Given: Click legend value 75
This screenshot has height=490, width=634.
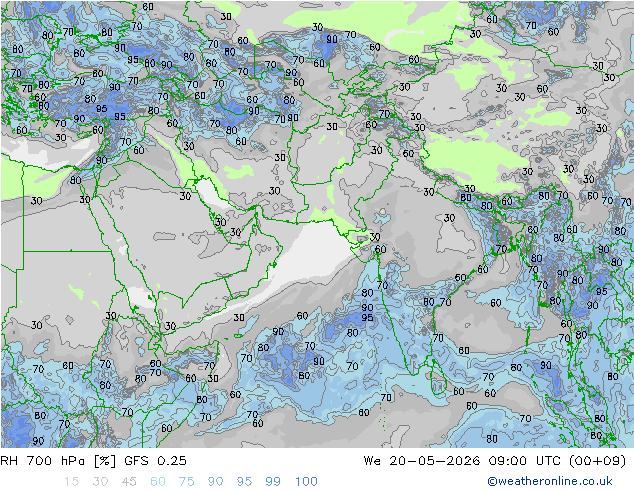Looking at the screenshot, I should pyautogui.click(x=187, y=482).
